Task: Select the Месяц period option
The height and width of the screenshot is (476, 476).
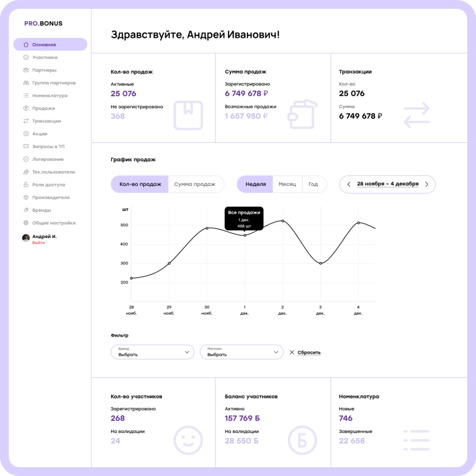Action: click(x=287, y=184)
